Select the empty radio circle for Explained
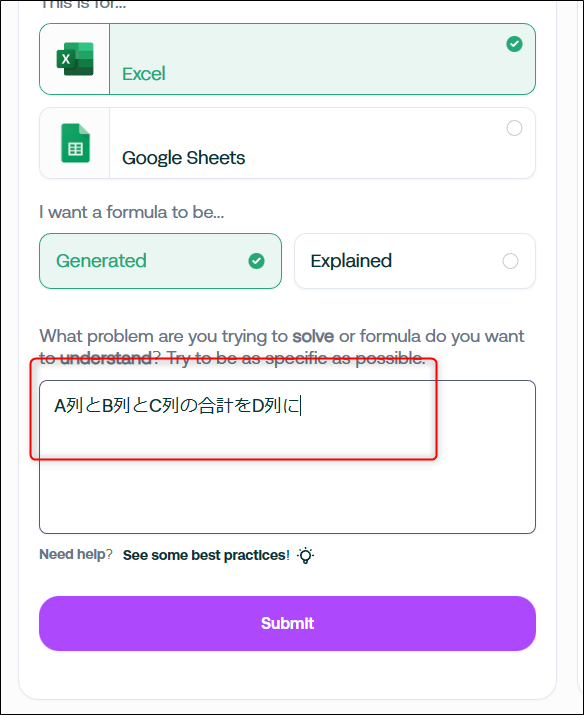Image resolution: width=584 pixels, height=715 pixels. [x=510, y=261]
